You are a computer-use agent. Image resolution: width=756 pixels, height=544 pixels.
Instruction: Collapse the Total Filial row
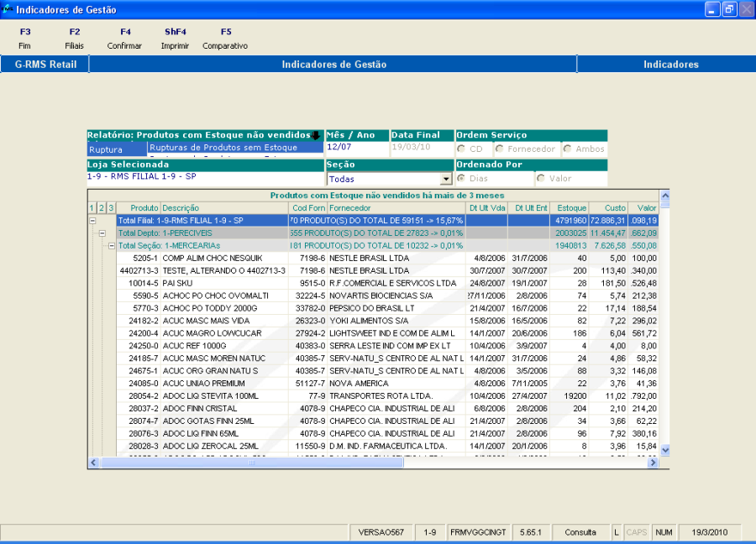pos(92,220)
